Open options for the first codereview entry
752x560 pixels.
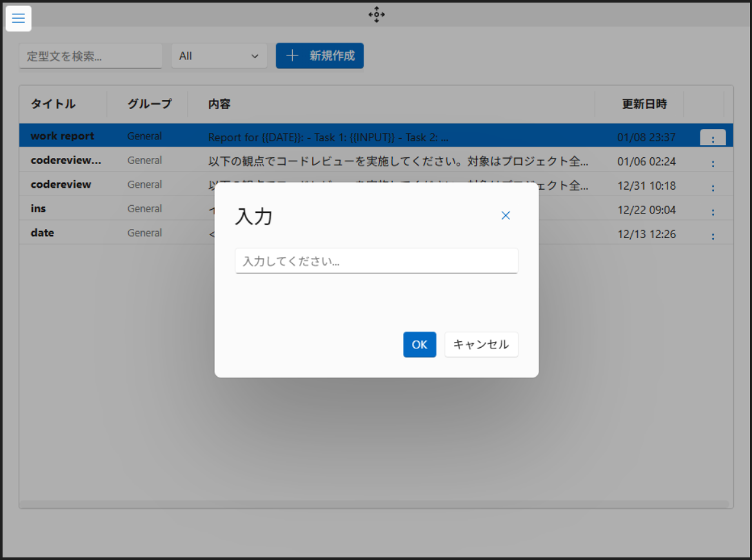(x=713, y=161)
